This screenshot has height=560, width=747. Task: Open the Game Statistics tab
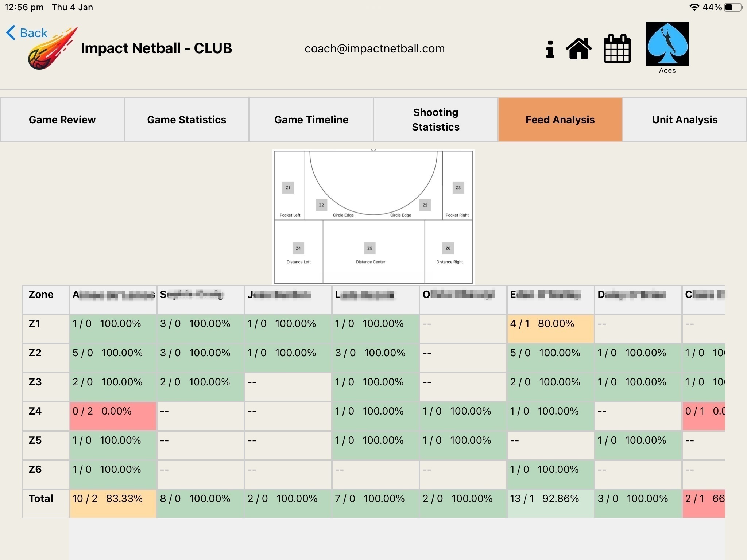click(186, 120)
